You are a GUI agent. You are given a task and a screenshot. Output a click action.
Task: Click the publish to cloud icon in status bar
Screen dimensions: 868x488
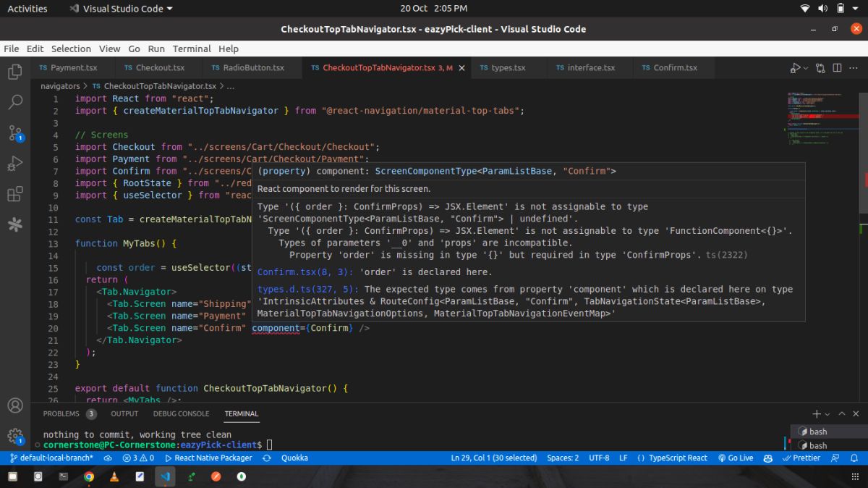pos(108,458)
